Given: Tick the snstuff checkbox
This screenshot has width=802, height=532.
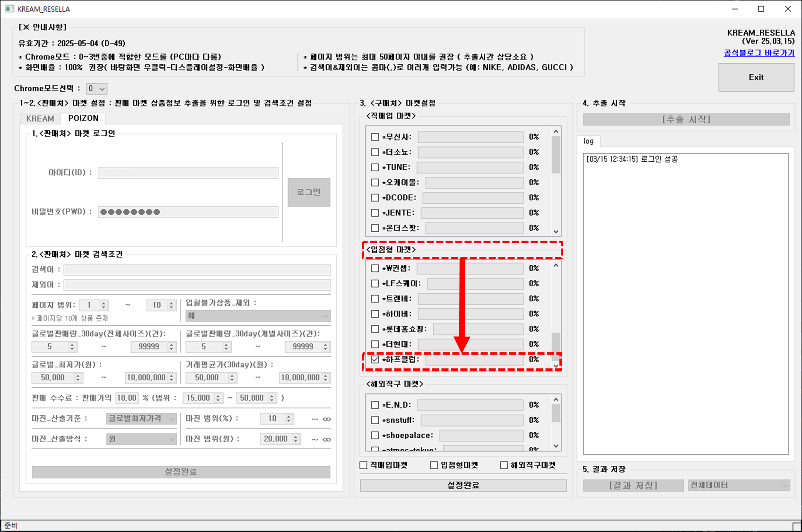Looking at the screenshot, I should (x=375, y=420).
